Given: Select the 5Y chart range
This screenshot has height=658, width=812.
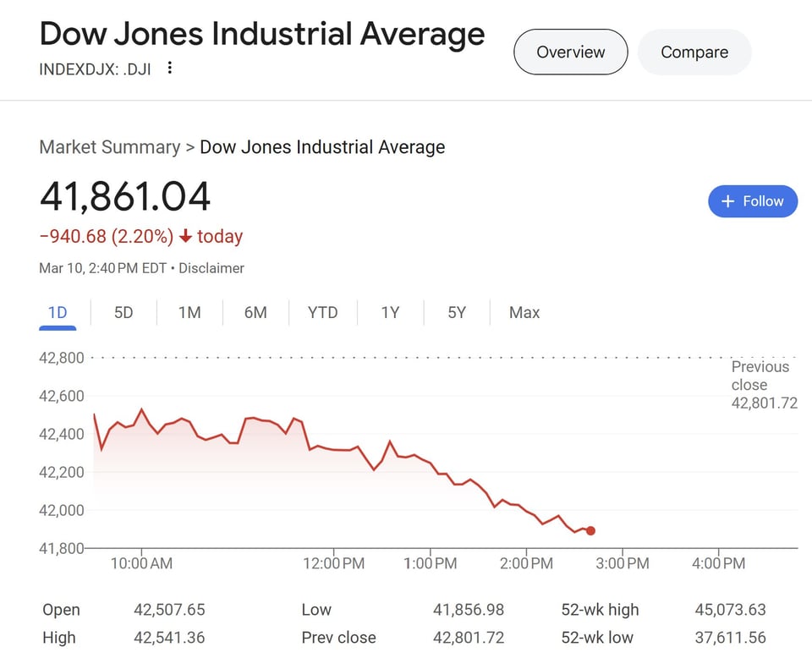Looking at the screenshot, I should tap(457, 312).
